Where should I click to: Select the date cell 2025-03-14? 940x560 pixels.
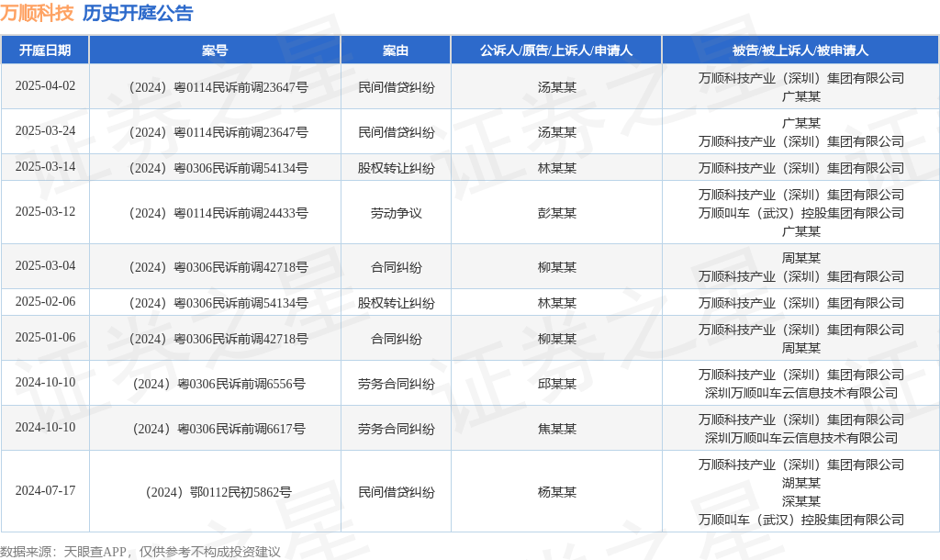coord(46,167)
